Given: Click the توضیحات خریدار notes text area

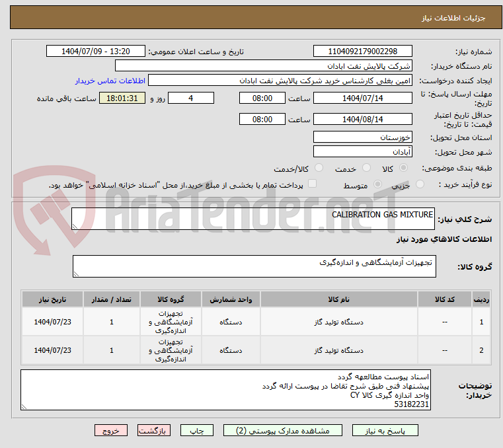Looking at the screenshot, I should tap(225, 390).
